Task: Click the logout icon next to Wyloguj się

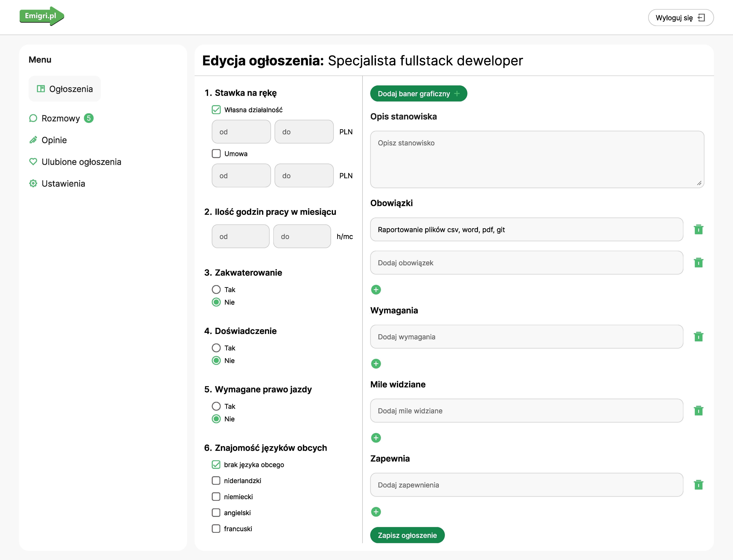Action: [x=701, y=18]
